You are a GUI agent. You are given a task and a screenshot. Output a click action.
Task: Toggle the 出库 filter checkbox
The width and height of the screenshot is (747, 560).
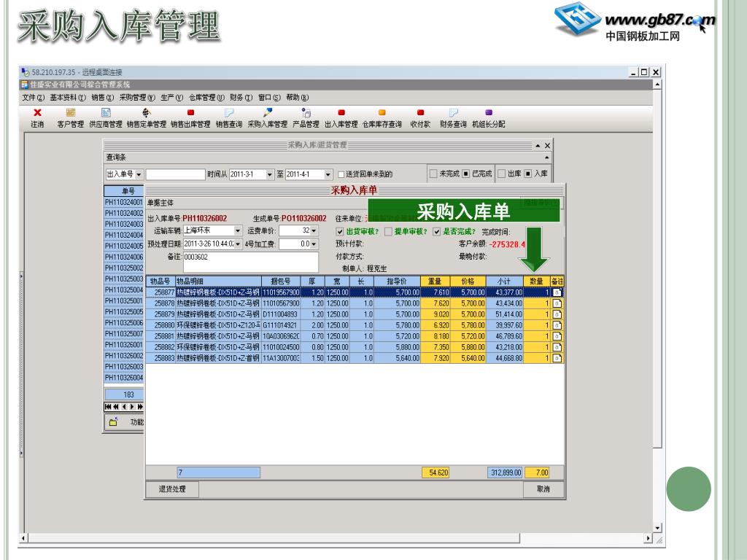[x=502, y=174]
